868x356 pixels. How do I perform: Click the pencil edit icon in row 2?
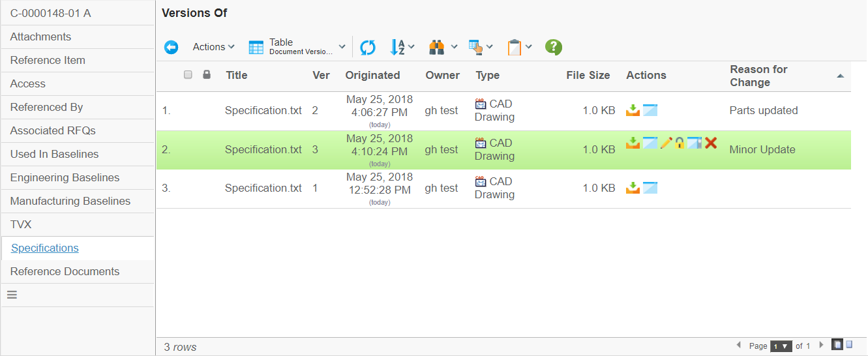pos(666,143)
